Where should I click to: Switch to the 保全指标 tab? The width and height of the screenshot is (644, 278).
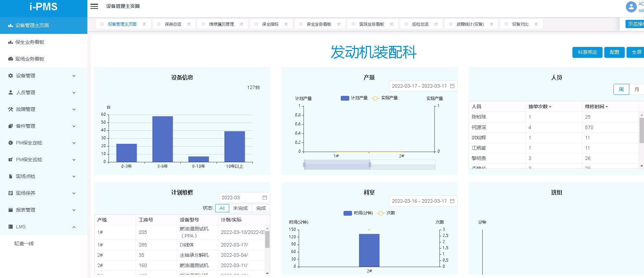(x=270, y=24)
